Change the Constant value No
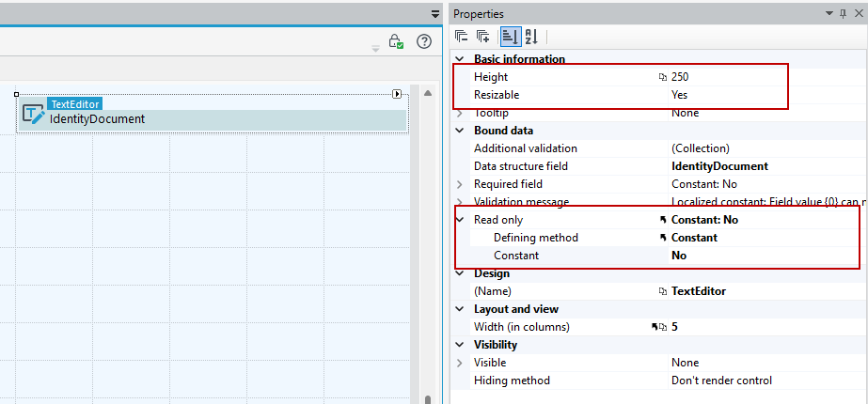Viewport: 868px width, 404px height. click(679, 256)
